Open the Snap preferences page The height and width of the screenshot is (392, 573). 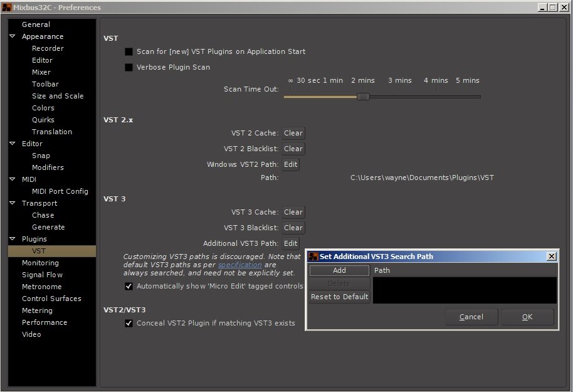(x=41, y=156)
